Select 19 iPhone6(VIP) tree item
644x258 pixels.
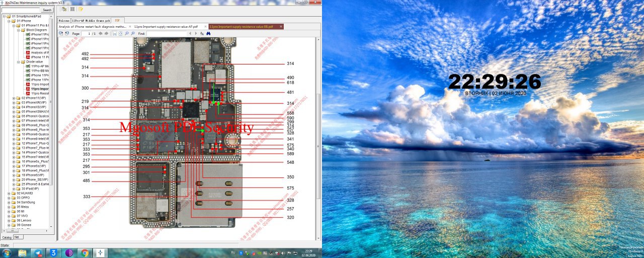point(33,175)
